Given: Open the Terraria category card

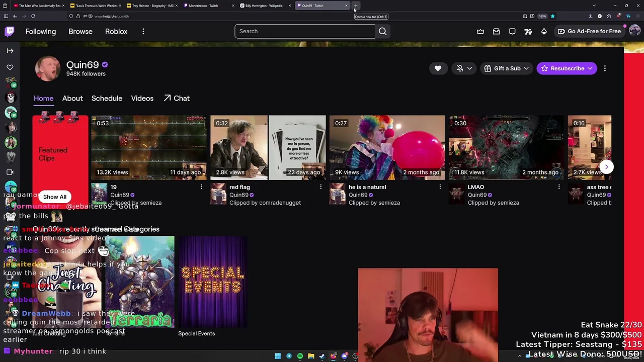Looking at the screenshot, I should [140, 283].
